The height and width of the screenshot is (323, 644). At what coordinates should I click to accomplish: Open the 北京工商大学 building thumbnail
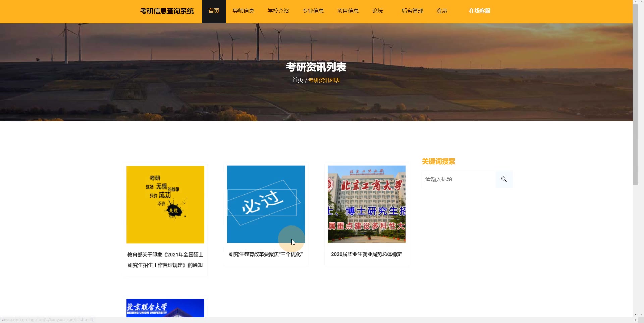(x=367, y=204)
